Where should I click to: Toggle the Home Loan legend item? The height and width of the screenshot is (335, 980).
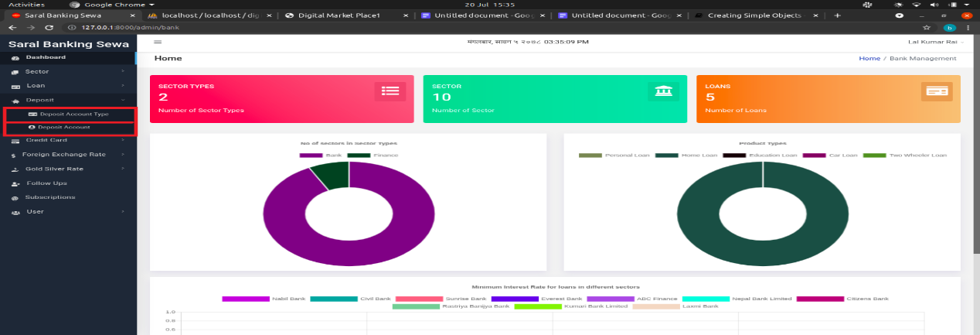[x=685, y=156]
